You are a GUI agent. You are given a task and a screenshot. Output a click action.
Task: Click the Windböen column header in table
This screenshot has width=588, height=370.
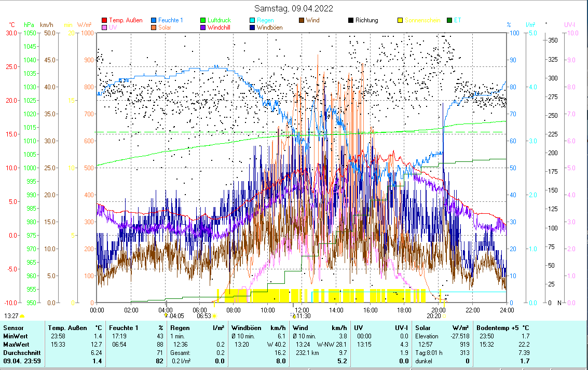[x=246, y=328]
